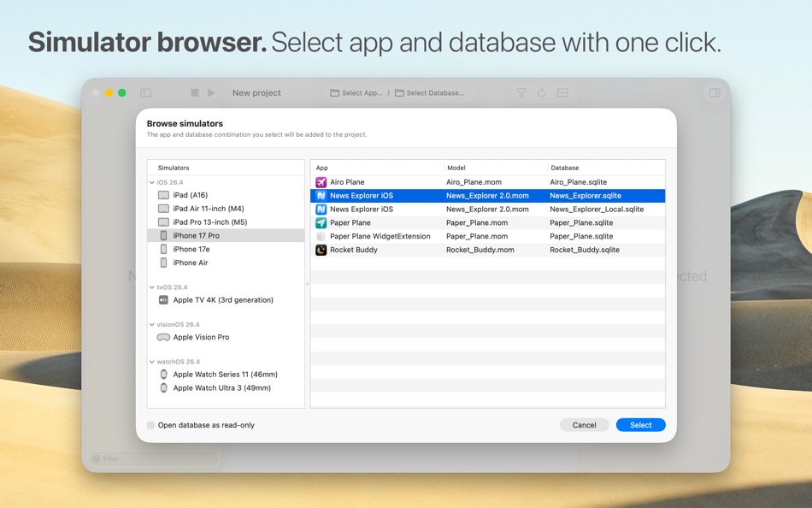Click the Cancel button

click(584, 425)
